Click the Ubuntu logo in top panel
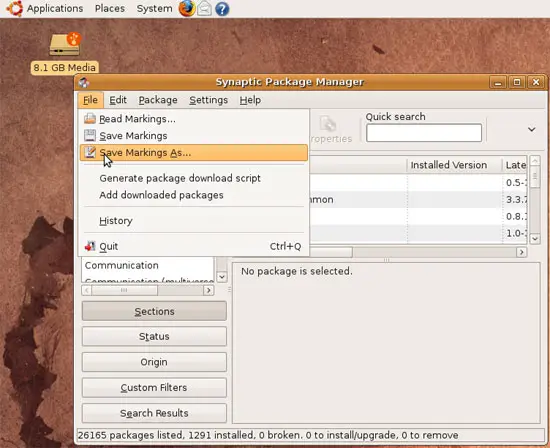 [x=15, y=8]
